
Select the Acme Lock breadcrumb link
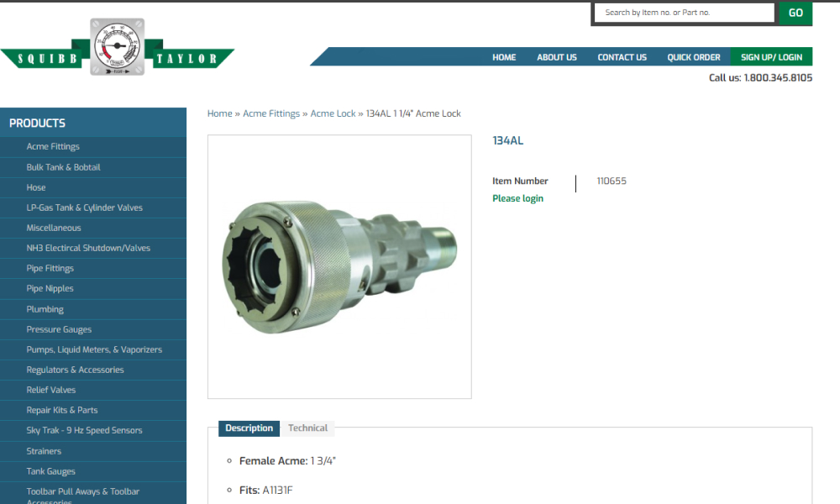click(x=333, y=113)
